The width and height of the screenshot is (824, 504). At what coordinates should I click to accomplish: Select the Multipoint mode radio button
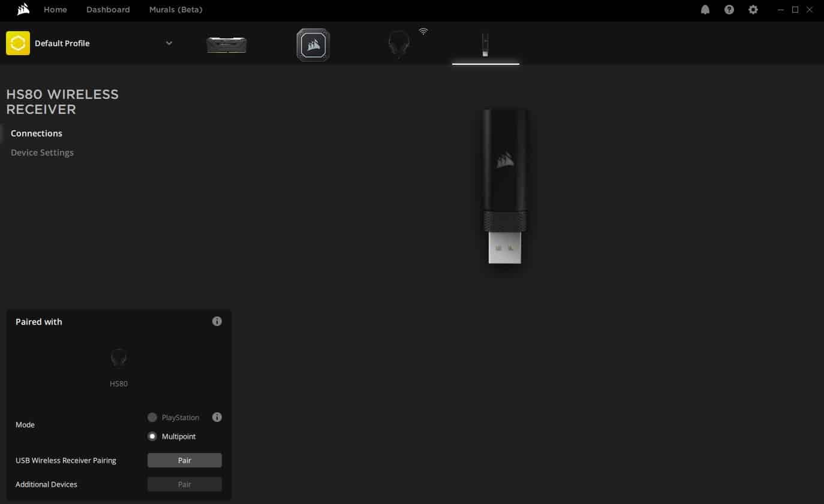(152, 436)
